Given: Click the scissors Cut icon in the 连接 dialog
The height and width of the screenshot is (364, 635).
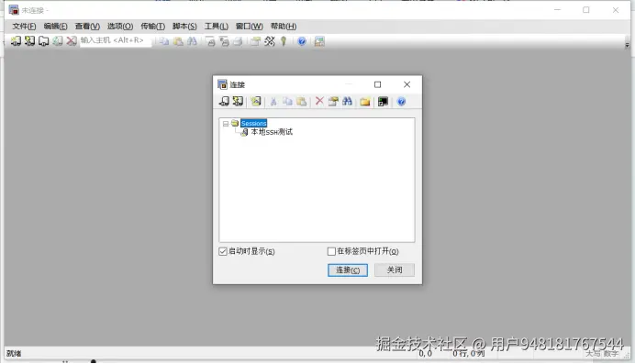Looking at the screenshot, I should (273, 102).
